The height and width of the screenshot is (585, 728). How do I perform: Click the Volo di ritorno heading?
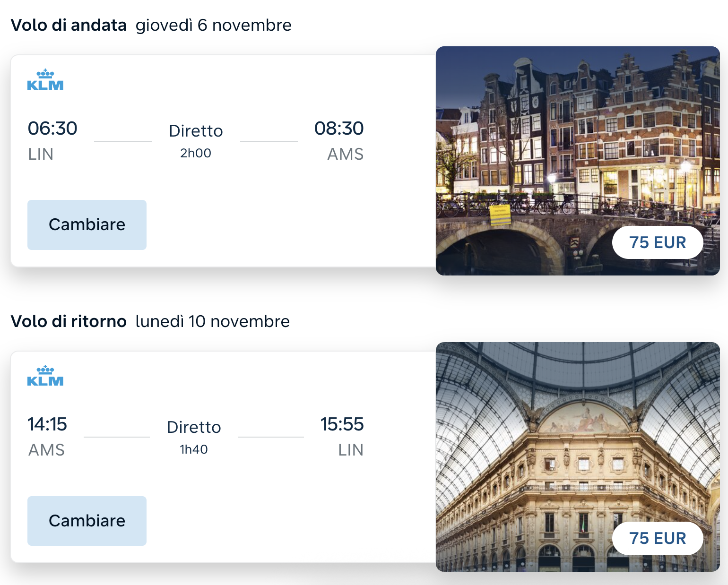click(69, 321)
